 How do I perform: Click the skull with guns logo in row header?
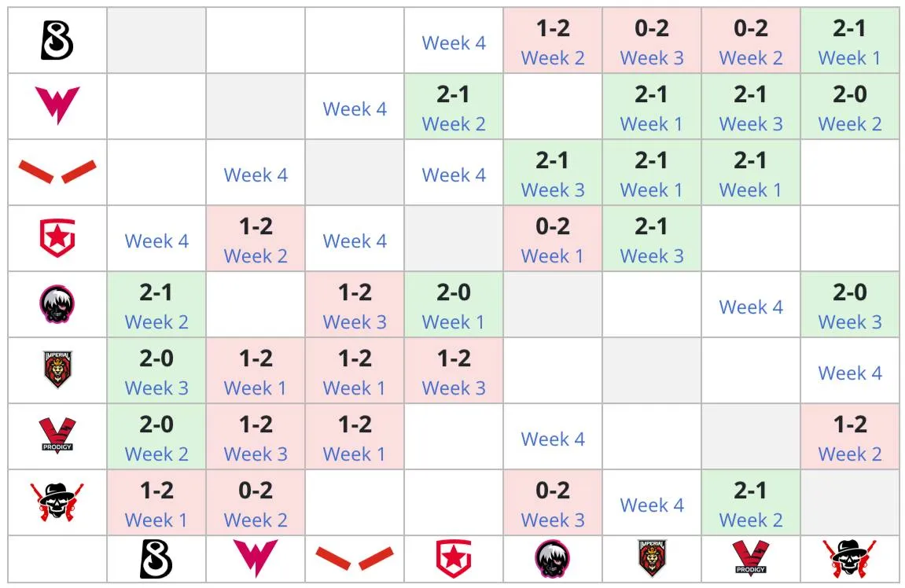click(57, 502)
